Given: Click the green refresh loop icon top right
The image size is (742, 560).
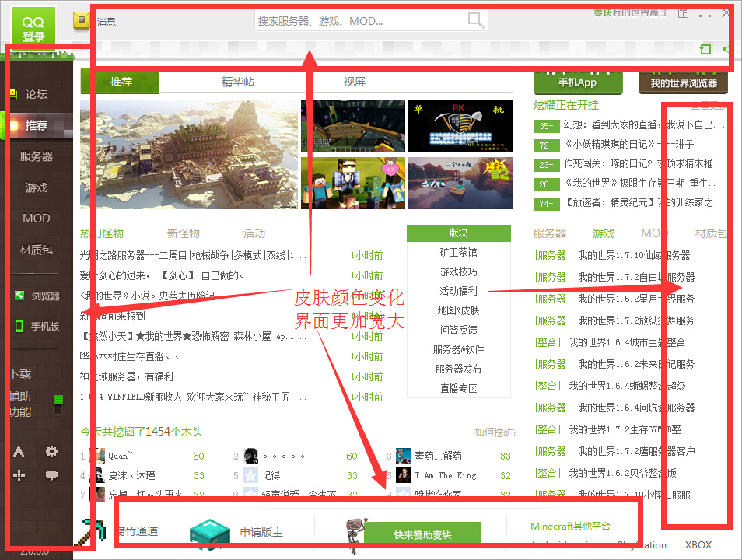Looking at the screenshot, I should tap(705, 49).
